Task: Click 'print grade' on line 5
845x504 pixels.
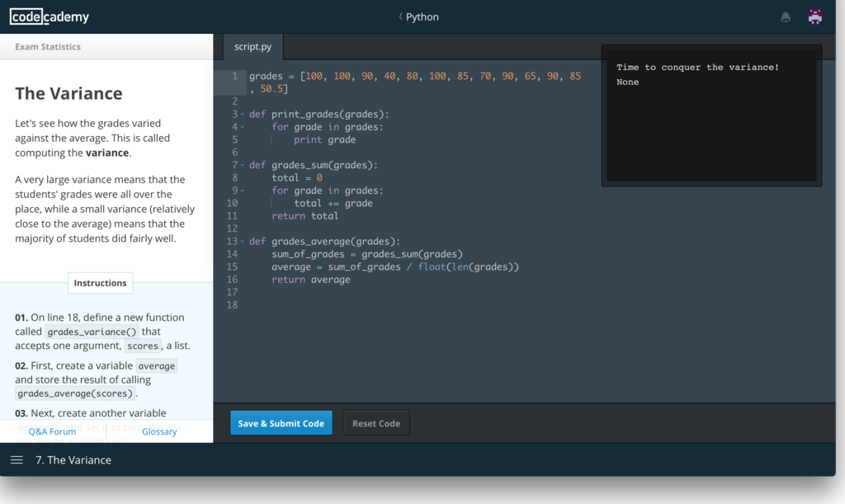Action: (325, 140)
